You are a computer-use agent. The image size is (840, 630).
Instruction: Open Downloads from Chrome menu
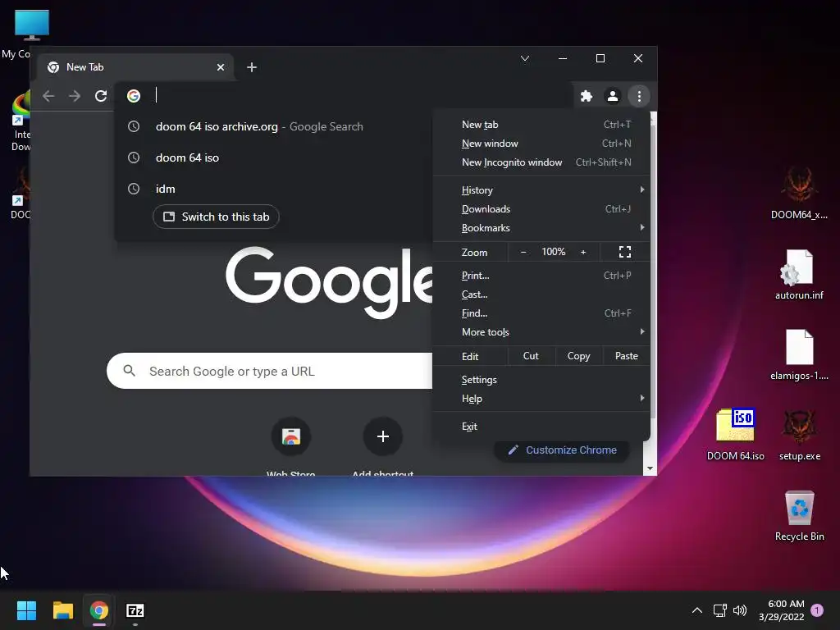541,209
